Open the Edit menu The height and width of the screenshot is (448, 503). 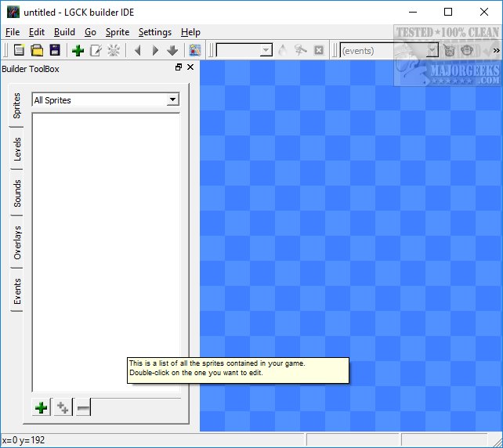(37, 32)
